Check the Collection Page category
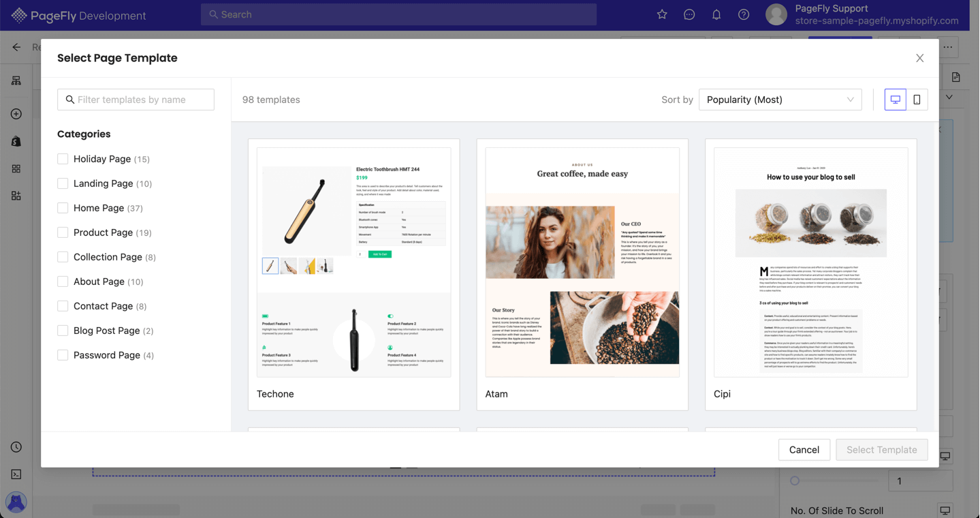The height and width of the screenshot is (518, 980). 63,257
